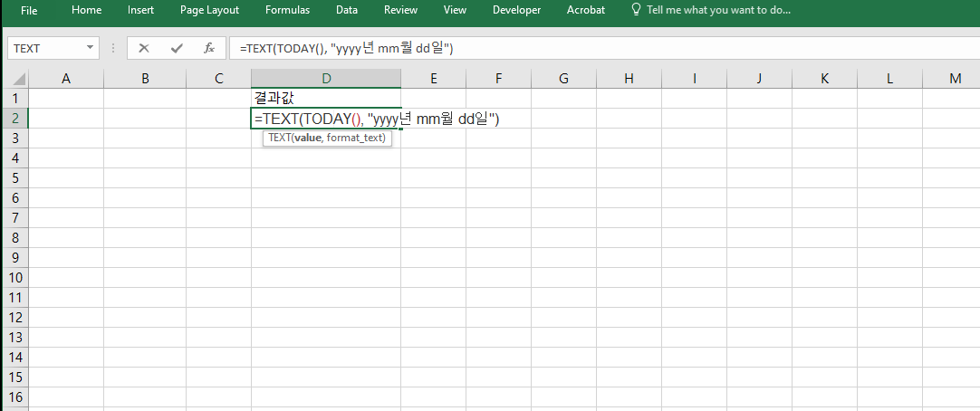
Task: Select column K header
Action: 824,79
